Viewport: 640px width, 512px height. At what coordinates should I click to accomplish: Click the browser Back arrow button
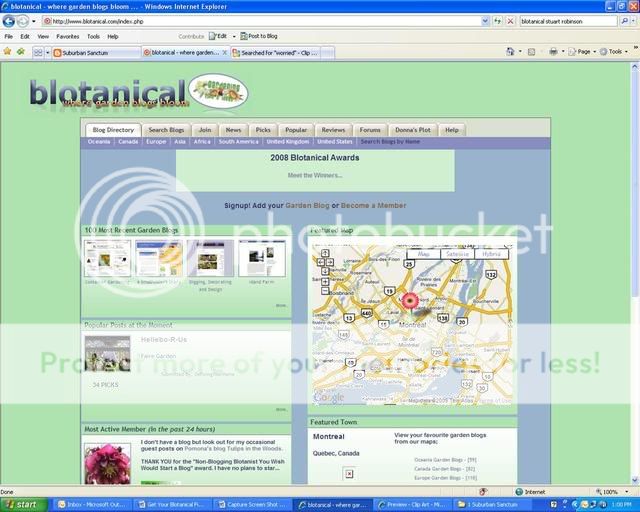pyautogui.click(x=8, y=21)
